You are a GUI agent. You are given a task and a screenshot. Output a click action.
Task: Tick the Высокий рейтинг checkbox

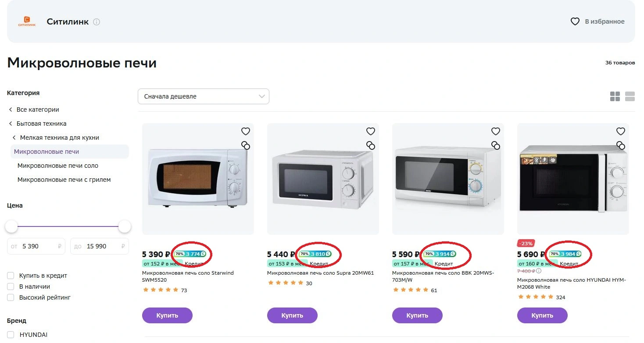(x=11, y=297)
